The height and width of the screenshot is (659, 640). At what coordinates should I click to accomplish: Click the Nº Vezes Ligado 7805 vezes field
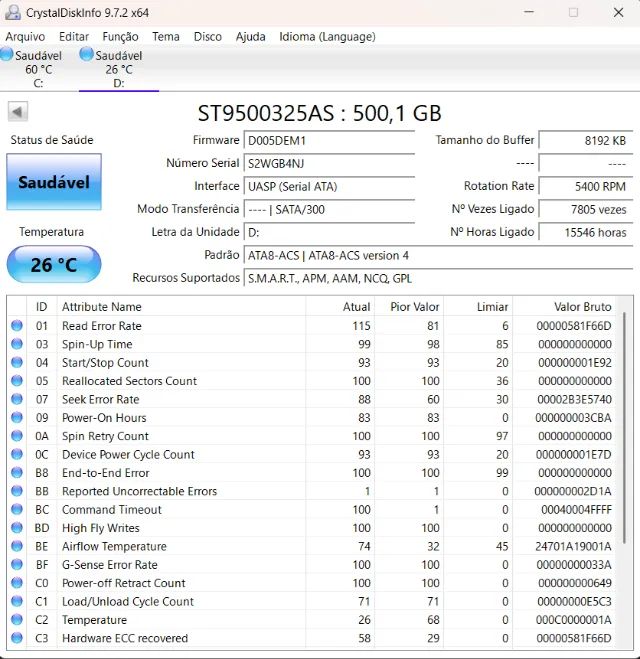coord(586,209)
